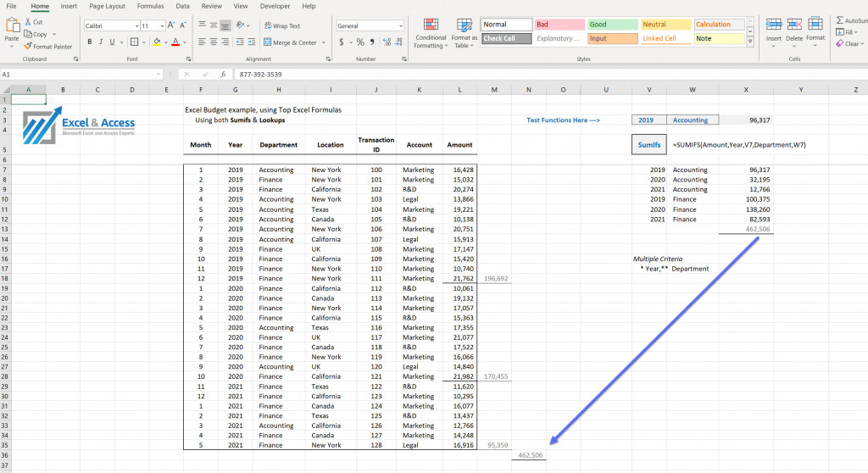This screenshot has width=868, height=473.
Task: Click the yellow fill color bucket
Action: (157, 42)
